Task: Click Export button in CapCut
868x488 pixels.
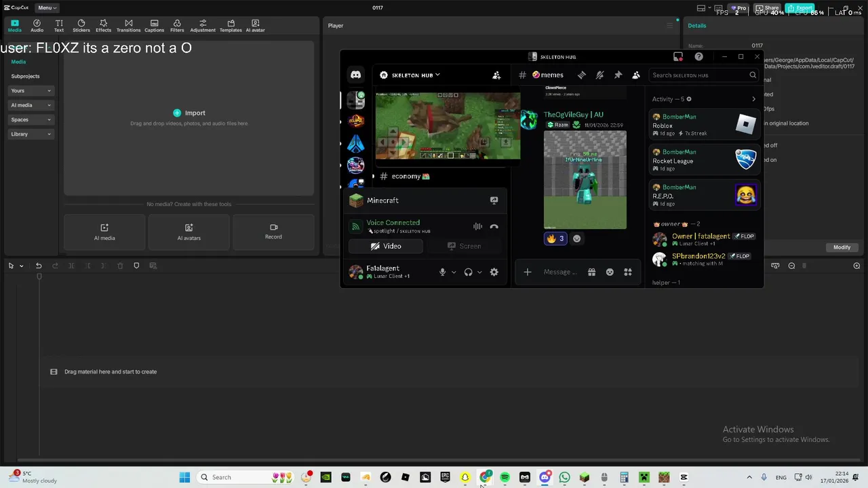Action: (800, 8)
